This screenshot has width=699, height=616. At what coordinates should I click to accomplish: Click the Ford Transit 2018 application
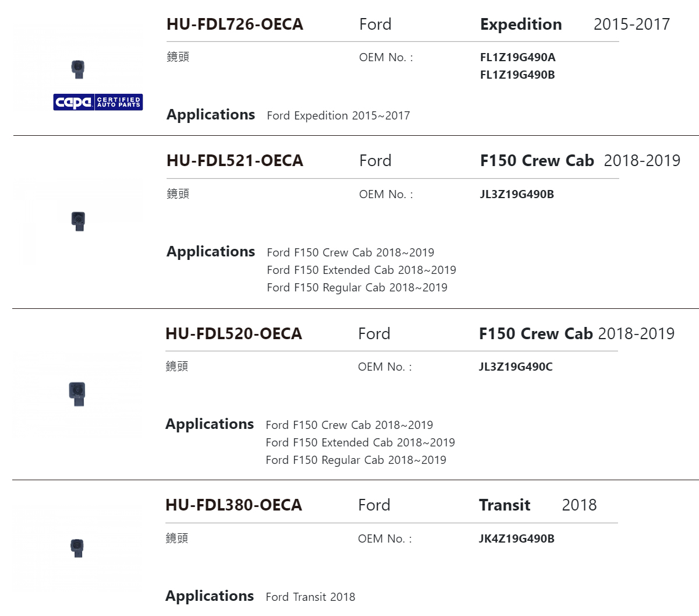pos(310,597)
